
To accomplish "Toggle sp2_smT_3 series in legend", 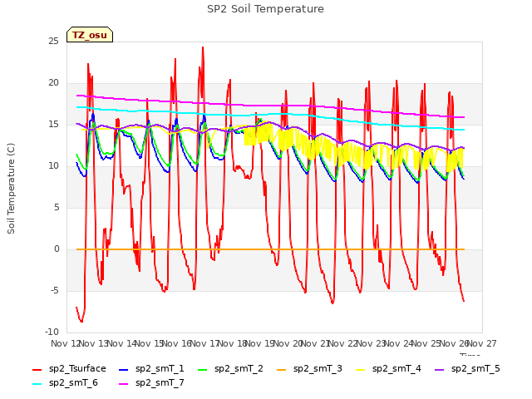I will tap(309, 368).
